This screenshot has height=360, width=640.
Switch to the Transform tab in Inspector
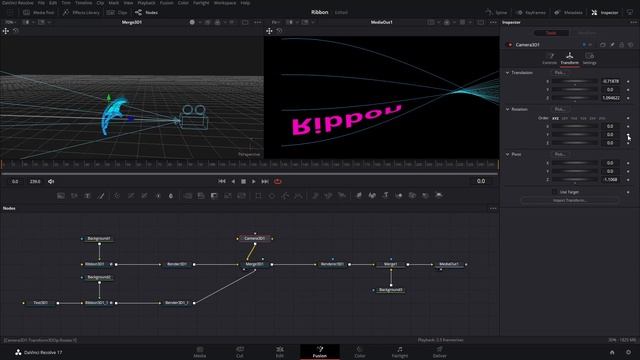(x=569, y=59)
